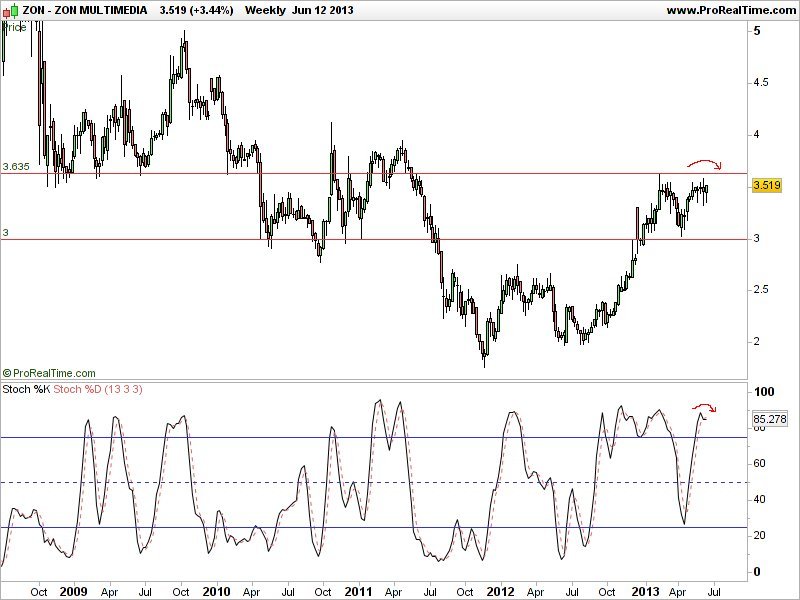
Task: Click the 100 stochastic axis value
Action: [764, 392]
